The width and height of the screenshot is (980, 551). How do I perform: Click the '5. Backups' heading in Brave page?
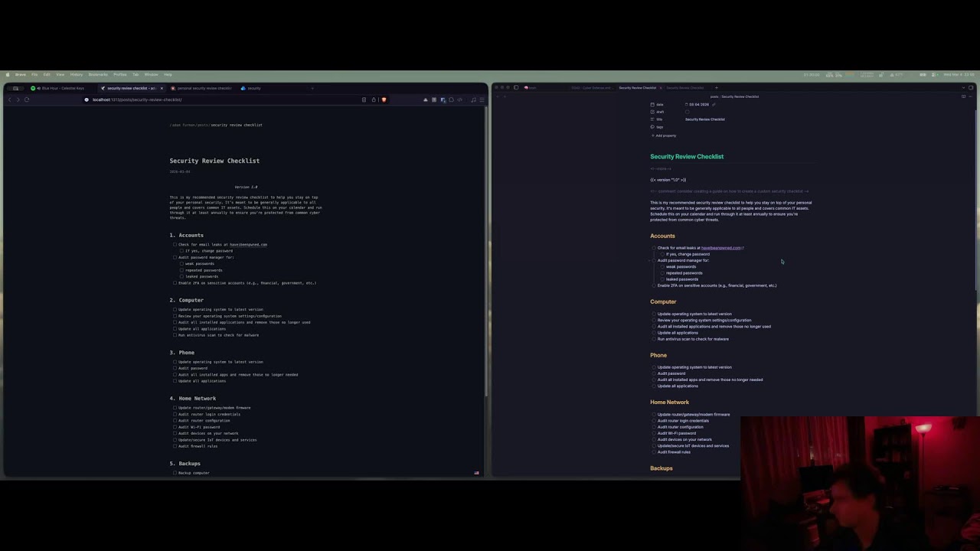pos(185,464)
